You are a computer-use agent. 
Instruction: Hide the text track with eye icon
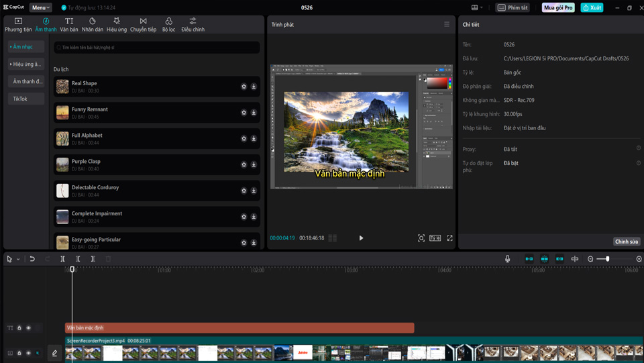28,327
